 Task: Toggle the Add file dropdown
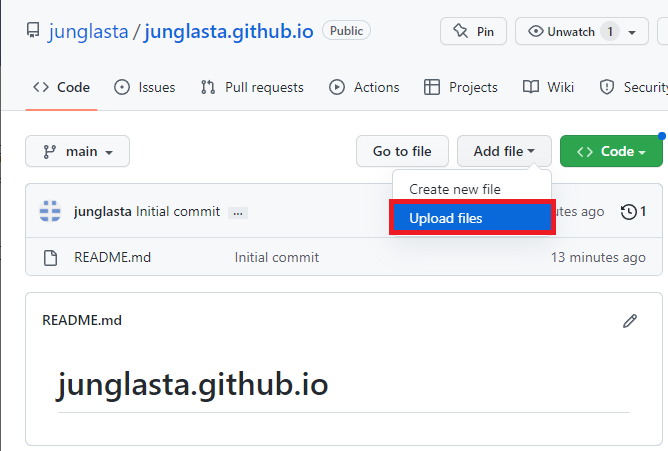(504, 151)
